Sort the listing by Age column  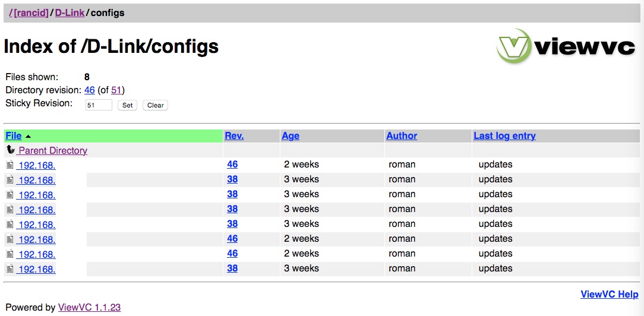click(291, 136)
